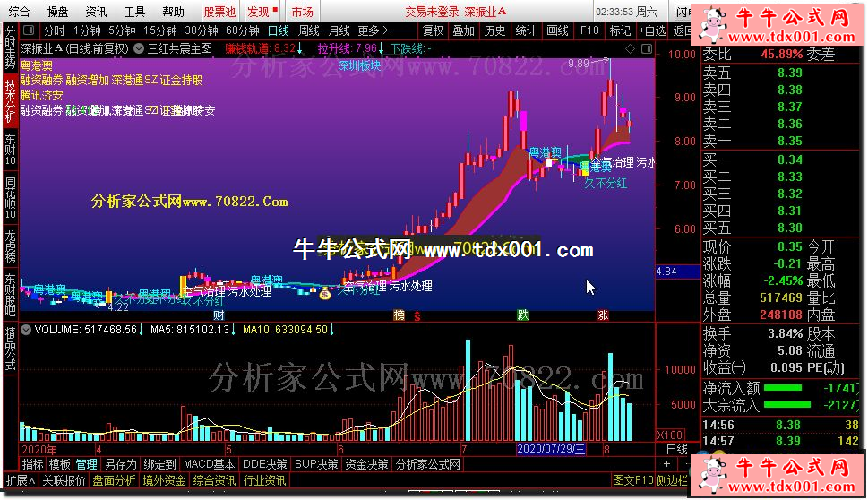Switch to 分时 chart period
The height and width of the screenshot is (500, 868).
click(55, 30)
